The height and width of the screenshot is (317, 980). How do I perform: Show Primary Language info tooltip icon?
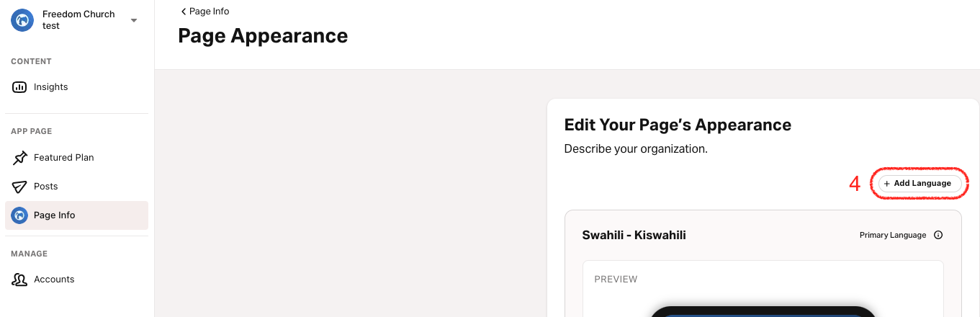938,236
